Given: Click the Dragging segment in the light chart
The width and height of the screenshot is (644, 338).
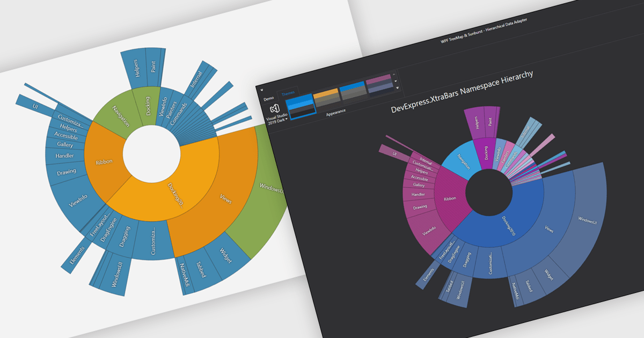Looking at the screenshot, I should (x=125, y=237).
